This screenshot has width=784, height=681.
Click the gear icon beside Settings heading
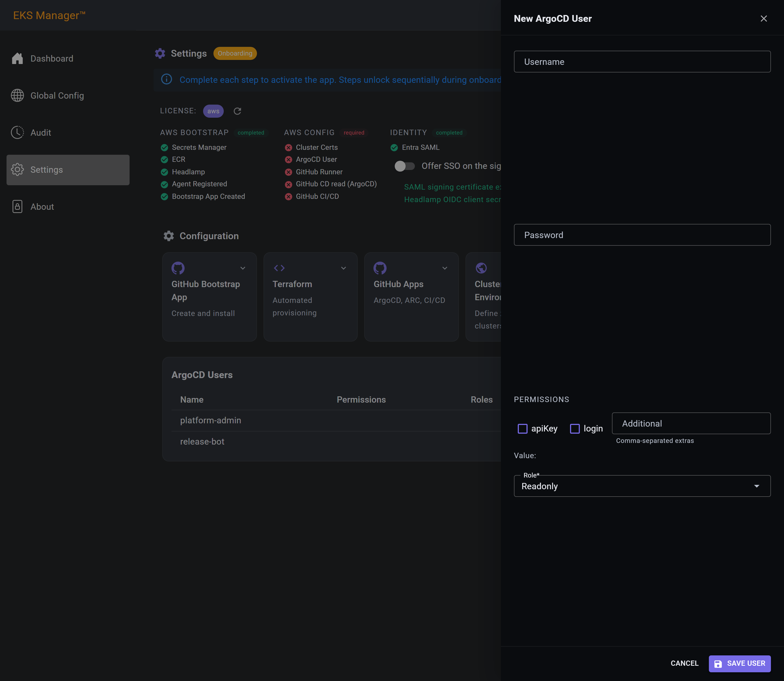(160, 53)
